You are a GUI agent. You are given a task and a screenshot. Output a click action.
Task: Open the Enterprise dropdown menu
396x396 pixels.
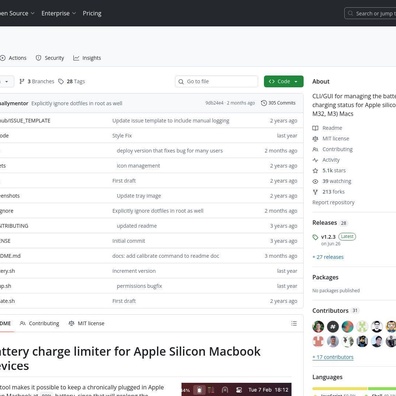(x=58, y=13)
